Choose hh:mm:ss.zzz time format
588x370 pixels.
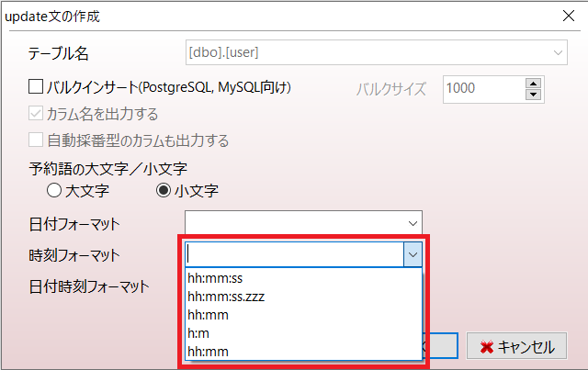[x=303, y=297]
